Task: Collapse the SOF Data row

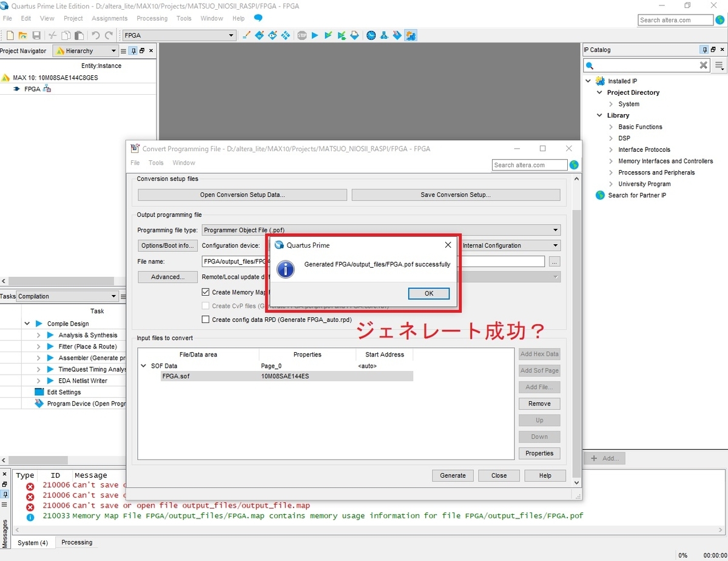Action: tap(144, 366)
